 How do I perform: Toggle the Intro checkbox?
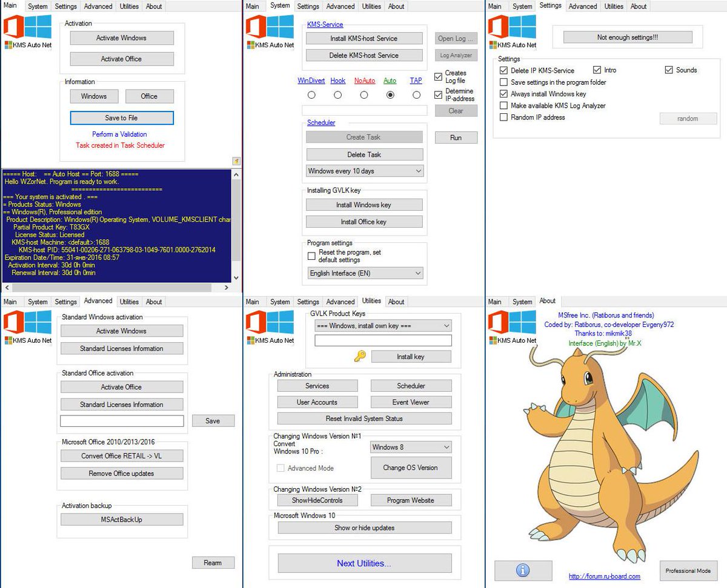point(597,70)
